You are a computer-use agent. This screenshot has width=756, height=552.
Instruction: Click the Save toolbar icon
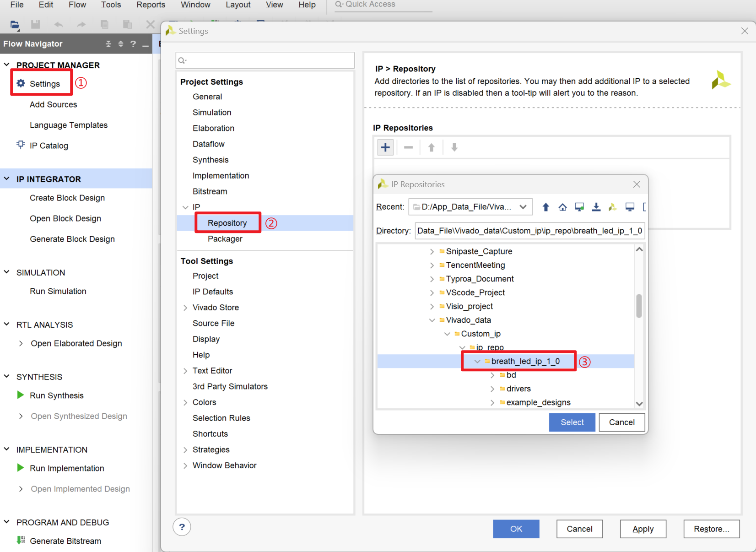click(35, 25)
